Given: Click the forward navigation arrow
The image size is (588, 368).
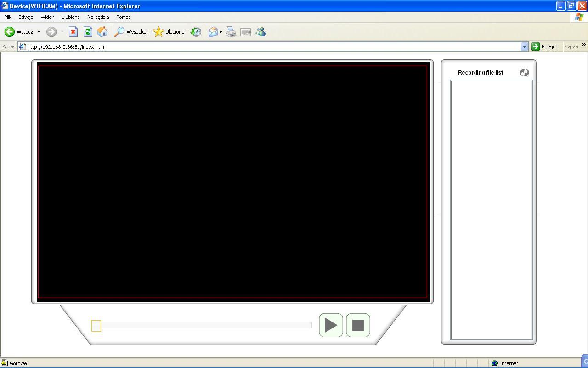Looking at the screenshot, I should (x=51, y=32).
